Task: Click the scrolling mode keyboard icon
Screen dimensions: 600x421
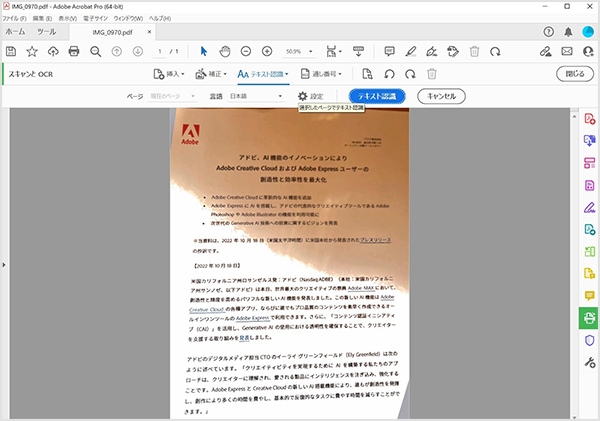Action: (x=358, y=51)
